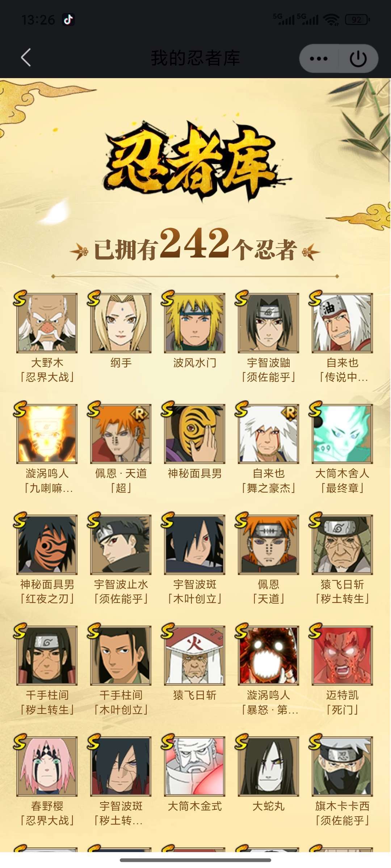Open the three-dot more options menu
Viewport: 391px width, 868px height.
point(319,59)
